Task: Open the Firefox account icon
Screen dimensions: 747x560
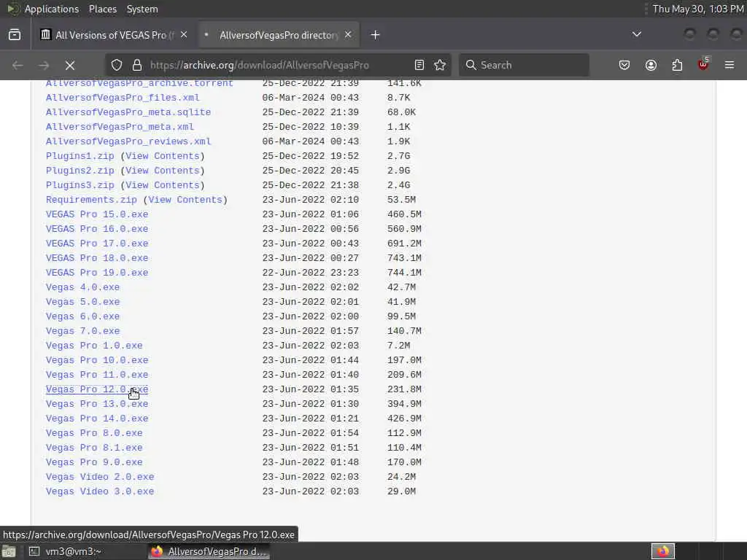Action: (651, 65)
